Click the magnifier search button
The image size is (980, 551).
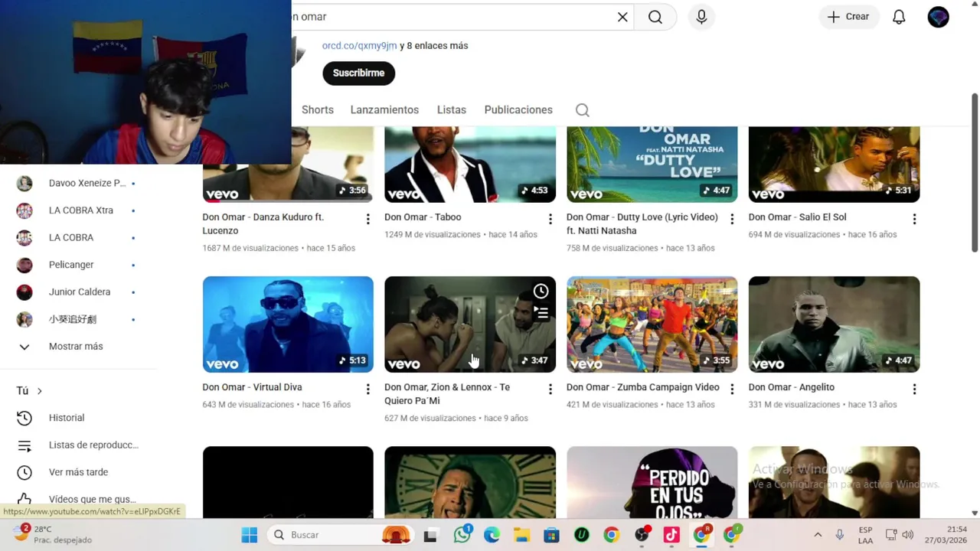[x=655, y=17]
